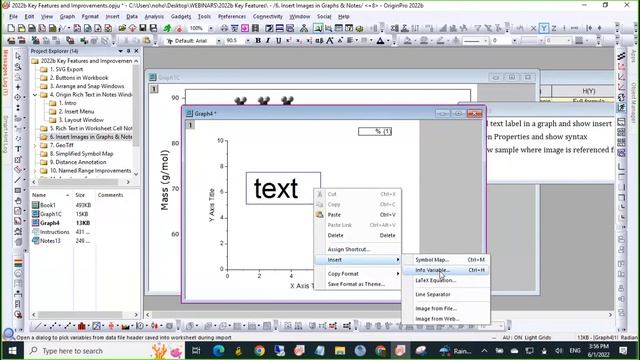640x360 pixels.
Task: Open the Analysis menu
Action: pos(154,16)
